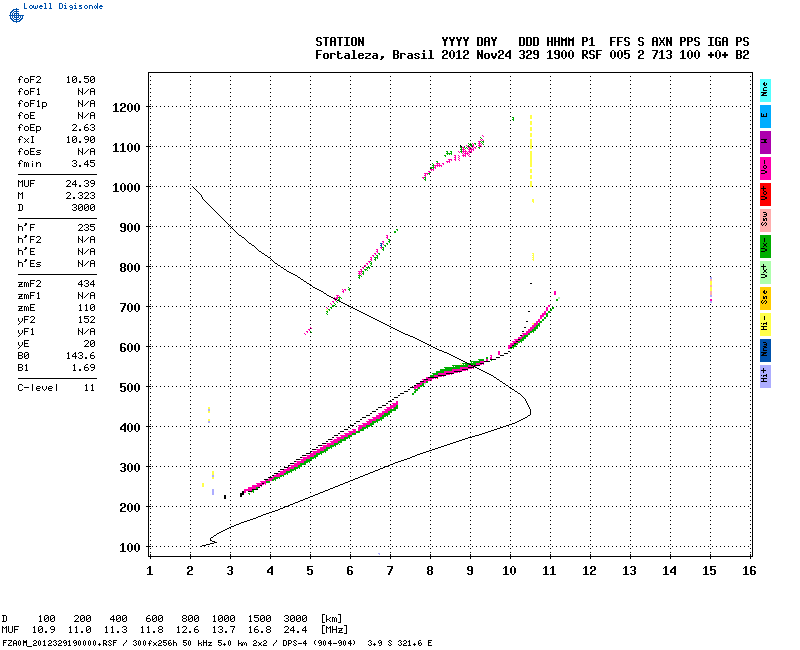This screenshot has height=650, width=800.
Task: Click the foEp value 2.63
Action: click(83, 128)
